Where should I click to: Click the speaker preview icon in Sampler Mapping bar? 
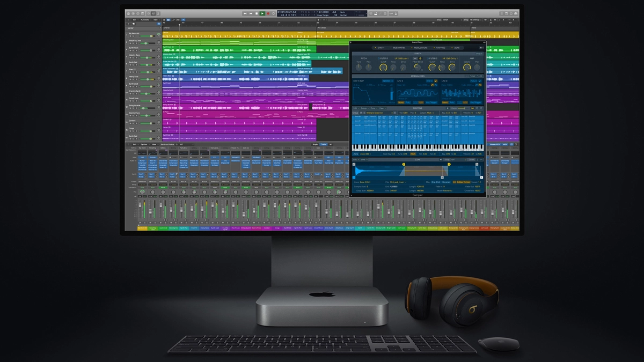[x=448, y=108]
